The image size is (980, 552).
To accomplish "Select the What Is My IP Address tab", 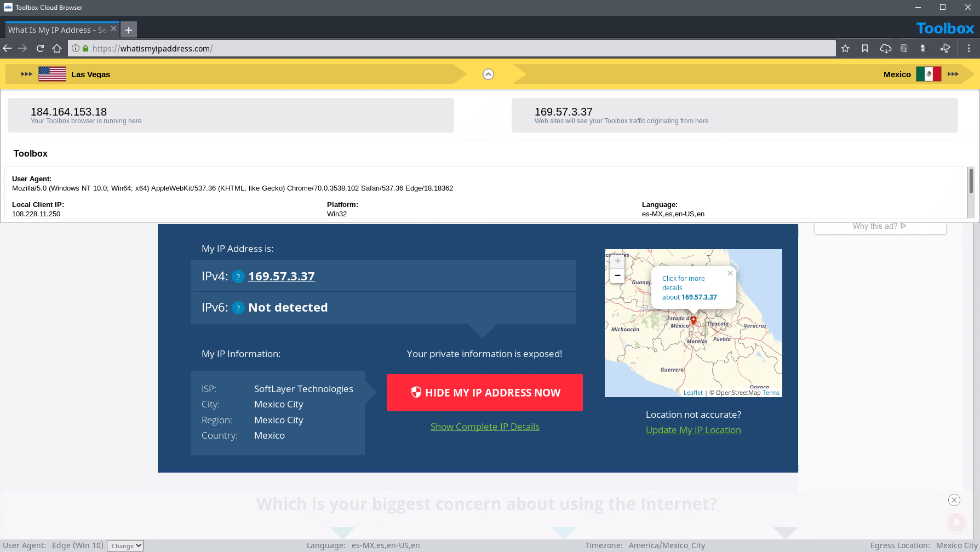I will click(x=57, y=30).
